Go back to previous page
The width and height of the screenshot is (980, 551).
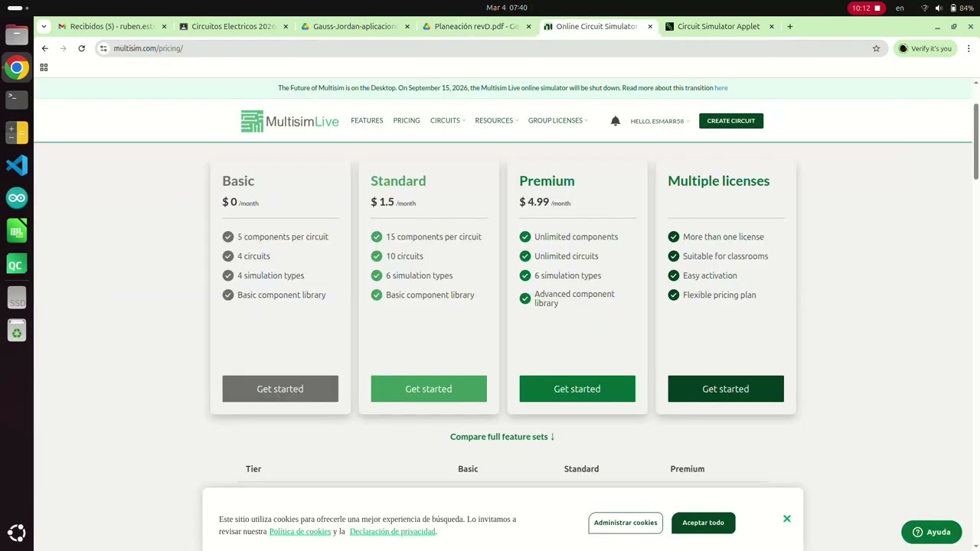(45, 48)
